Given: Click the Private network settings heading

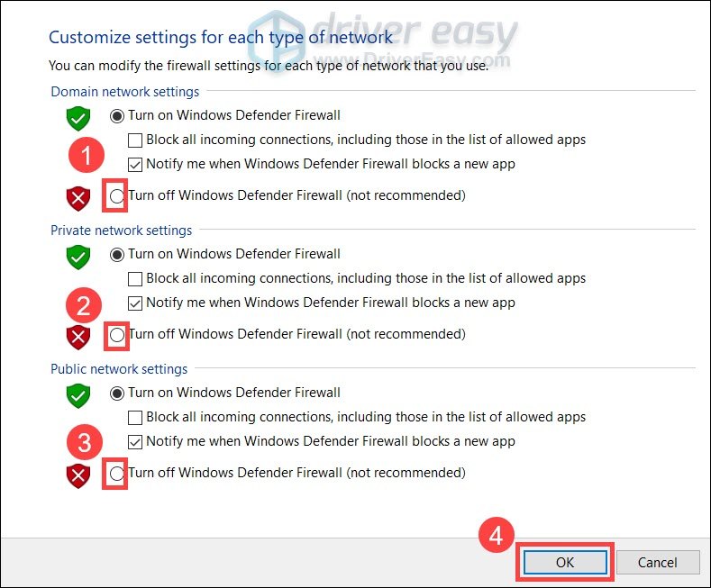Looking at the screenshot, I should coord(121,231).
